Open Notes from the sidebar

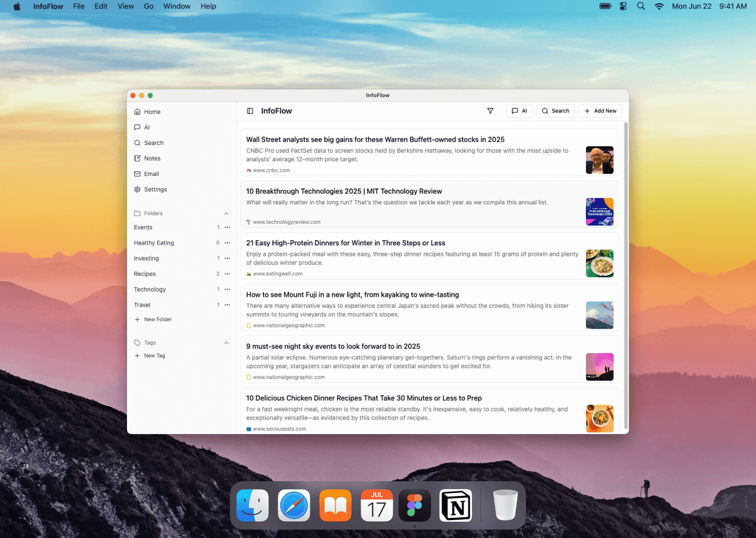[x=152, y=158]
